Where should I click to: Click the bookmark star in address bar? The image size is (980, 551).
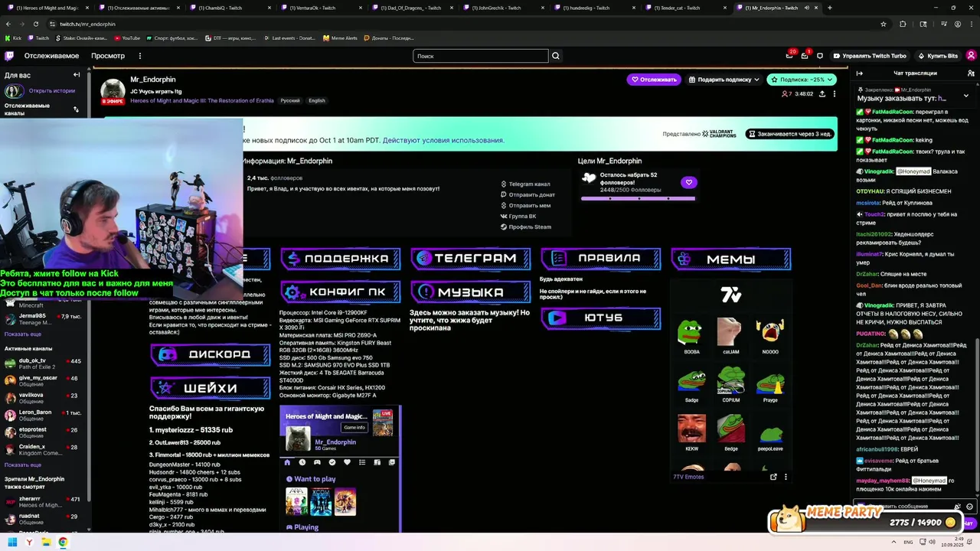[884, 24]
